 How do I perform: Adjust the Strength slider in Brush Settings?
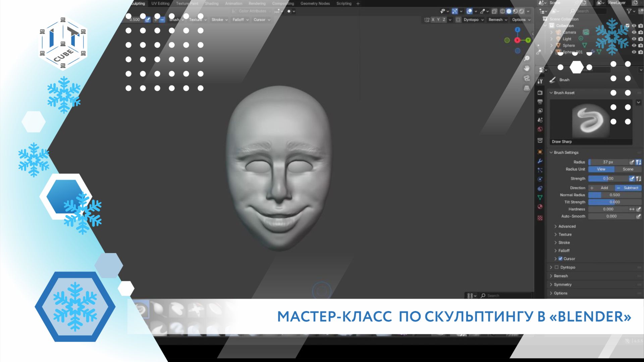tap(608, 179)
